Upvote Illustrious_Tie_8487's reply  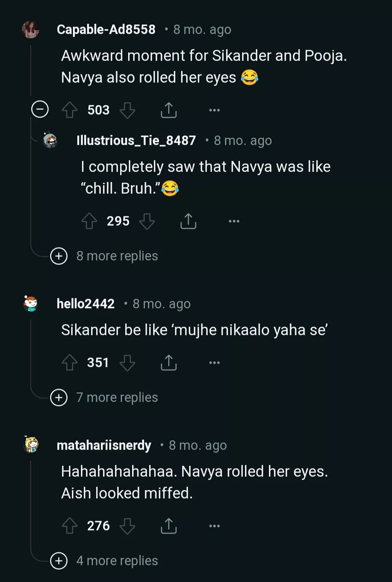[x=89, y=221]
